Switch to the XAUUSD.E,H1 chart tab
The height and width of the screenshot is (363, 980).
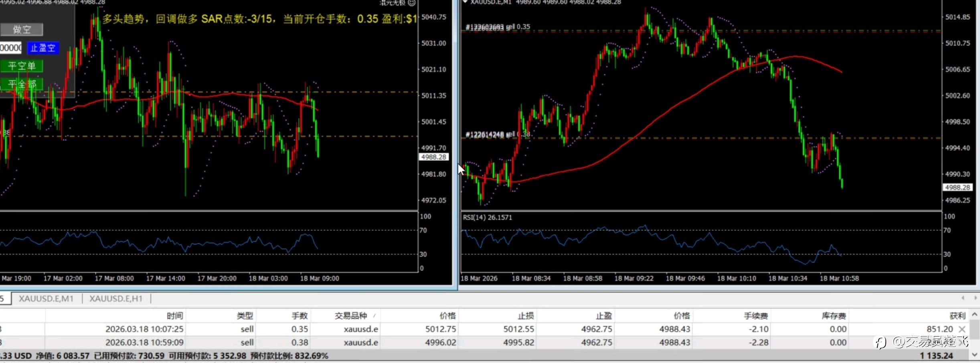[116, 298]
